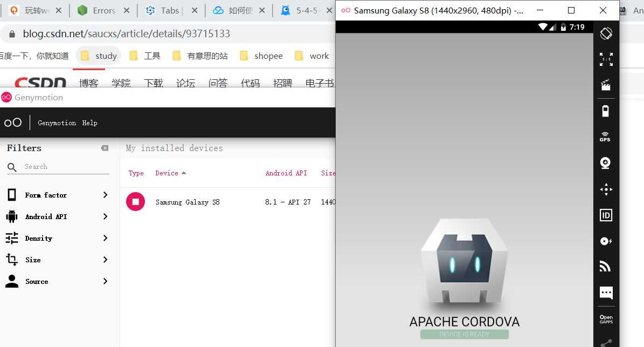Sort by the Type column header
The height and width of the screenshot is (347, 644).
[136, 173]
